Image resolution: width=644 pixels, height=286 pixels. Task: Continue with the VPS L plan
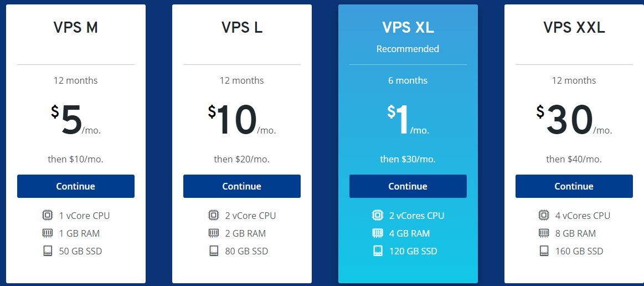pyautogui.click(x=242, y=186)
